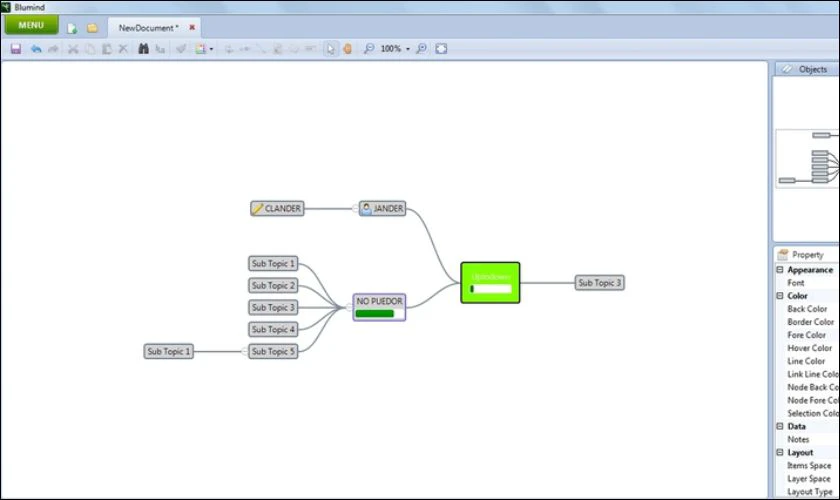
Task: Zoom out with the minus magnifier
Action: pyautogui.click(x=369, y=49)
